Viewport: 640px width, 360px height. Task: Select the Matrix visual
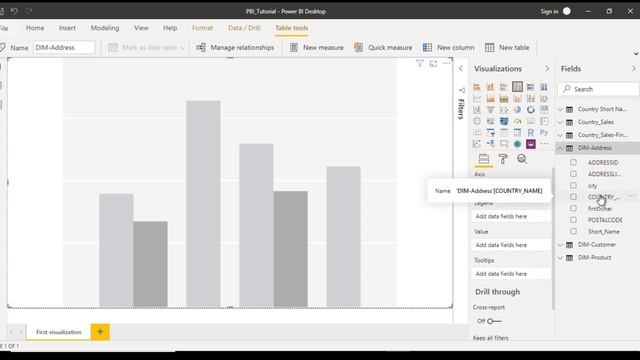[x=517, y=133]
